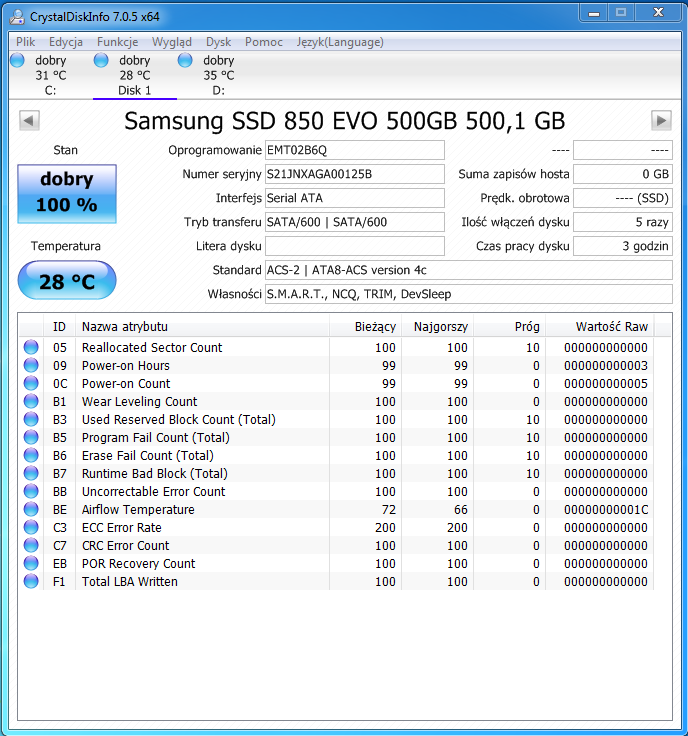Click current value '200' of ECC Error Rate
688x736 pixels.
point(385,528)
